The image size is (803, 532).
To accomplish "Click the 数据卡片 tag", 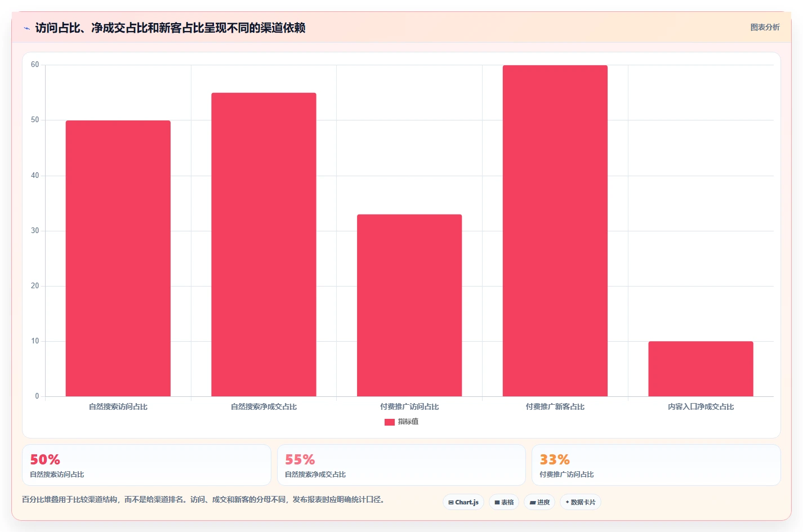I will [581, 502].
